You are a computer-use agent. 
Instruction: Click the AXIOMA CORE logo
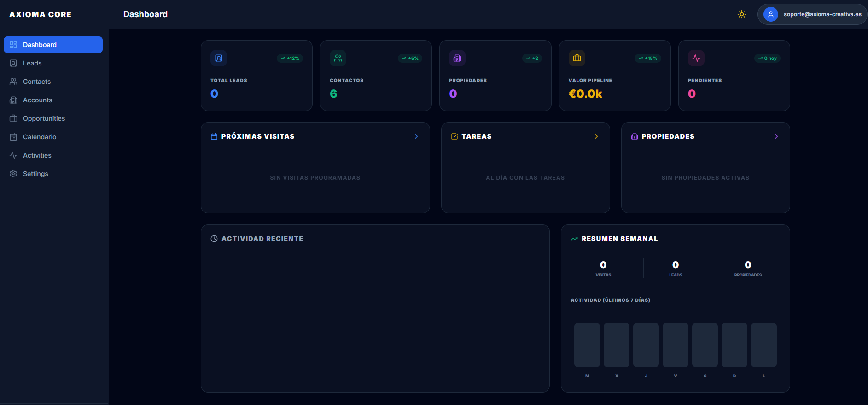pos(41,14)
